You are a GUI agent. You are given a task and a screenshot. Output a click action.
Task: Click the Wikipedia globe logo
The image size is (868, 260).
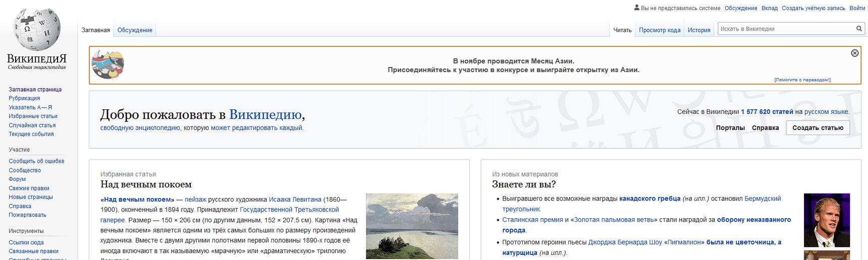click(37, 29)
